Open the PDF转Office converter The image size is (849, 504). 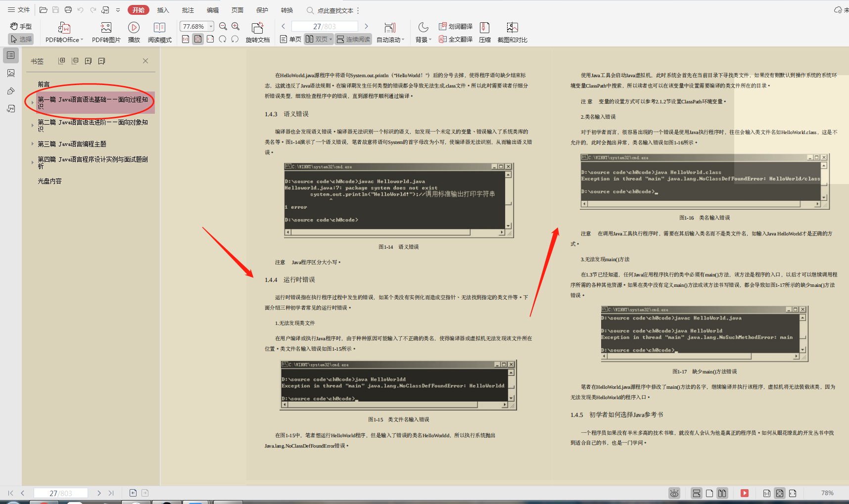coord(64,32)
